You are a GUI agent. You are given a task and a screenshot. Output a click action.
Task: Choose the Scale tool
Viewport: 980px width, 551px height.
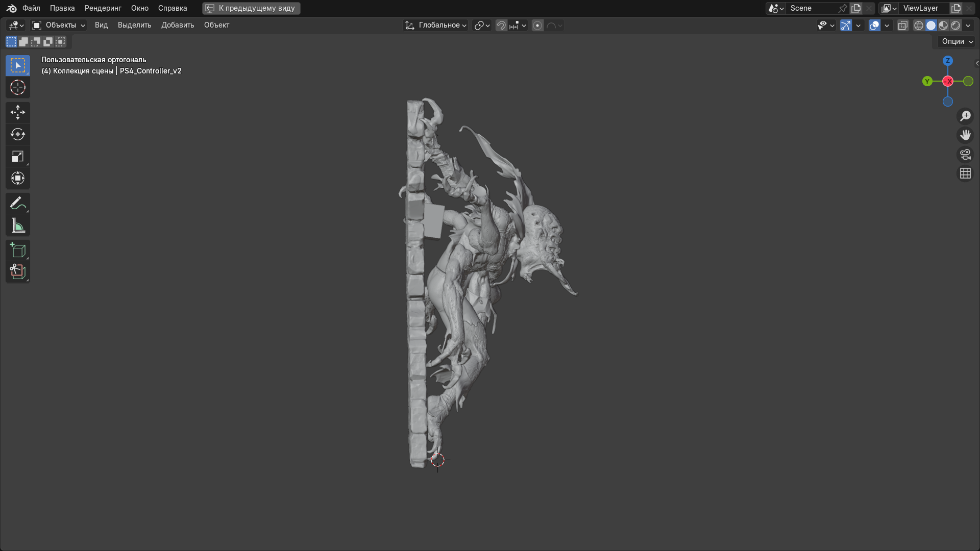click(x=18, y=156)
